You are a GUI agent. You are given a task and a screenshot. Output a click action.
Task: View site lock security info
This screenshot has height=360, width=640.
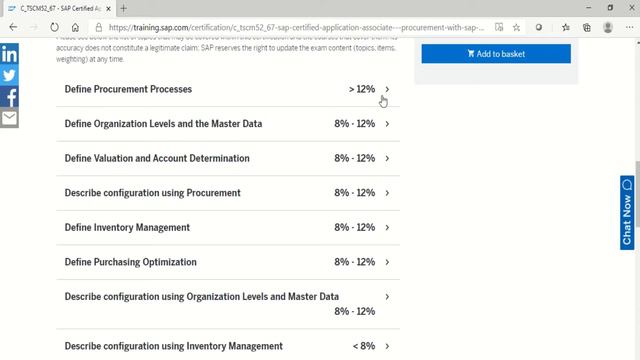pyautogui.click(x=98, y=27)
